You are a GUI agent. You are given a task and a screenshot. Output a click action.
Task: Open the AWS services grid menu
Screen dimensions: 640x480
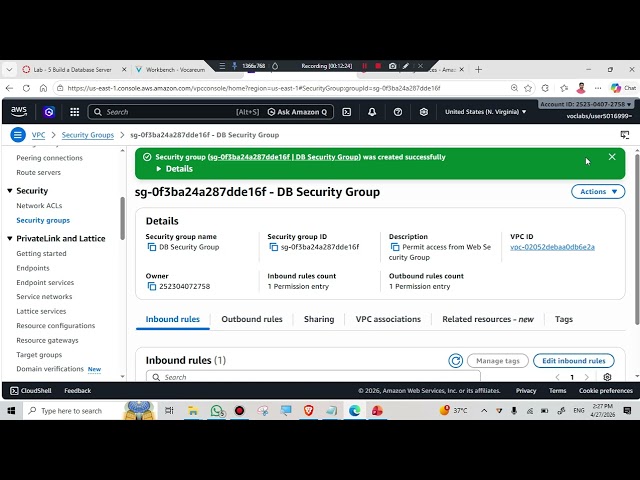click(74, 112)
